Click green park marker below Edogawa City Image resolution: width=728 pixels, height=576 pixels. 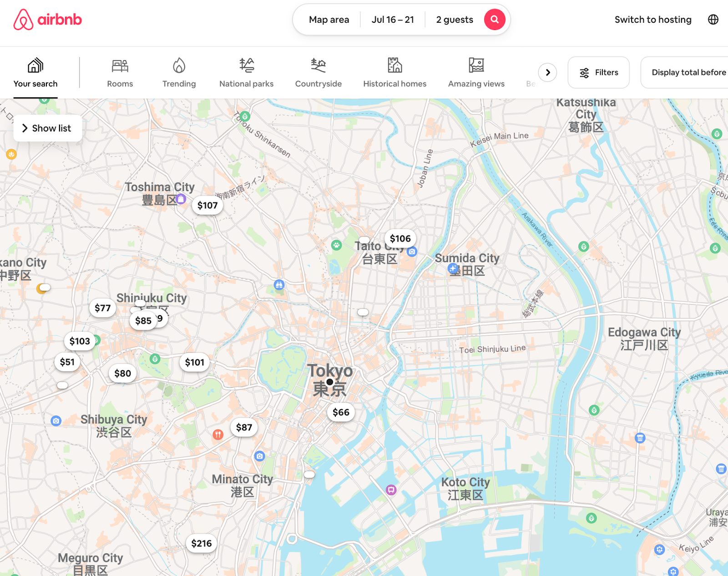coord(594,410)
